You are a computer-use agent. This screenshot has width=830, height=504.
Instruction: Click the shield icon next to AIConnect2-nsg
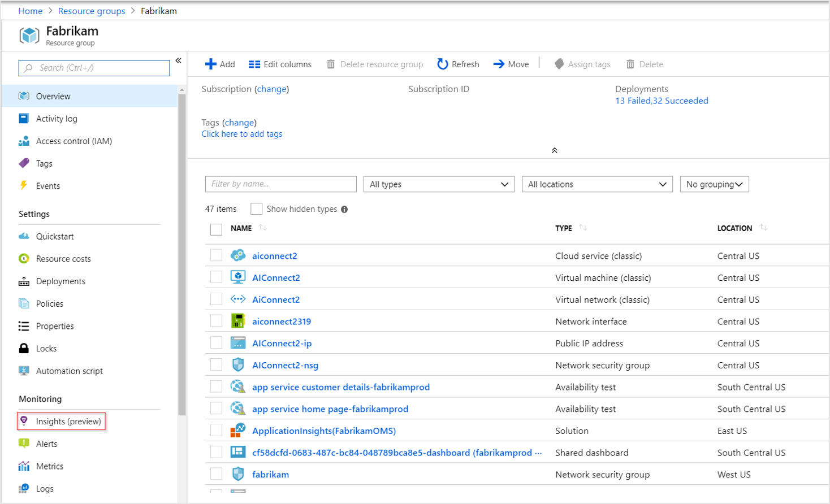coord(239,365)
